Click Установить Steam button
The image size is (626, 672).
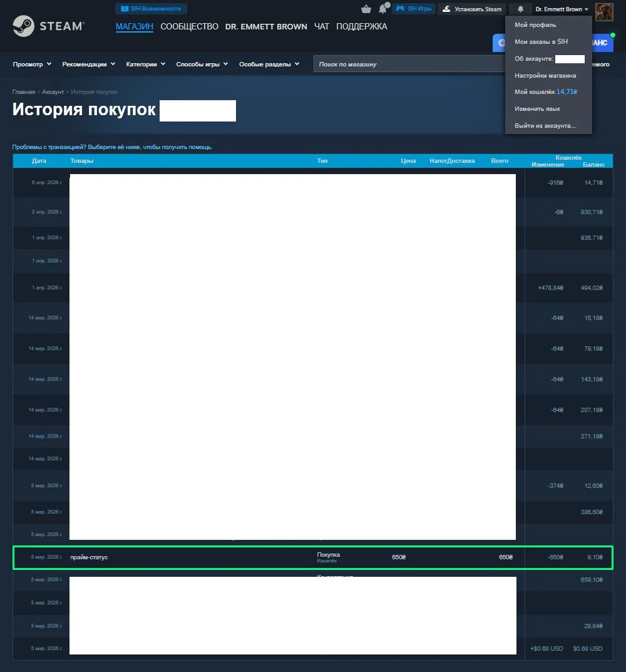pyautogui.click(x=472, y=9)
